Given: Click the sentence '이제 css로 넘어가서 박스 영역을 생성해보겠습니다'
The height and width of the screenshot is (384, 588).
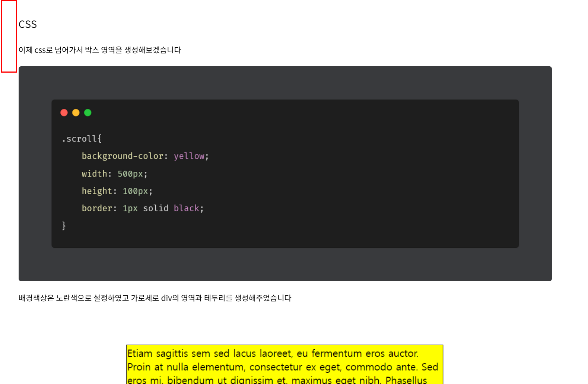Looking at the screenshot, I should coord(100,50).
